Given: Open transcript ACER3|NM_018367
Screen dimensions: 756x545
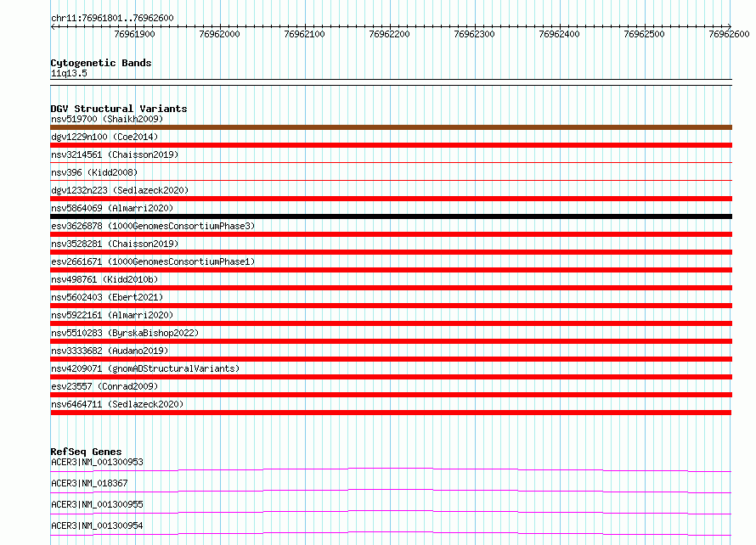Looking at the screenshot, I should coord(89,483).
